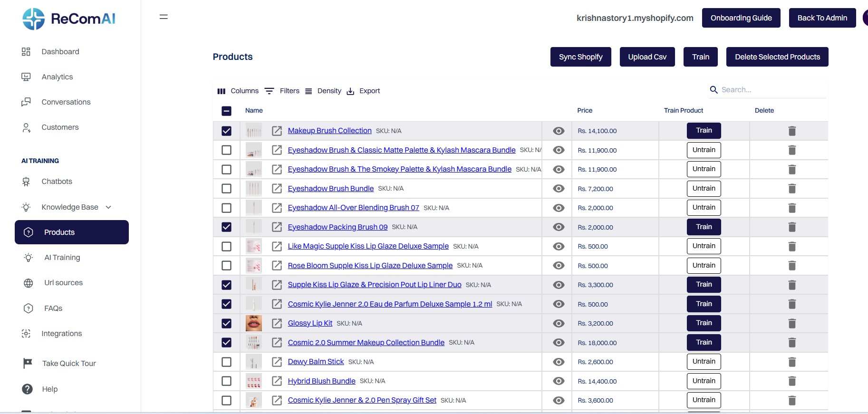
Task: Toggle the select-all header checkbox
Action: click(x=227, y=111)
